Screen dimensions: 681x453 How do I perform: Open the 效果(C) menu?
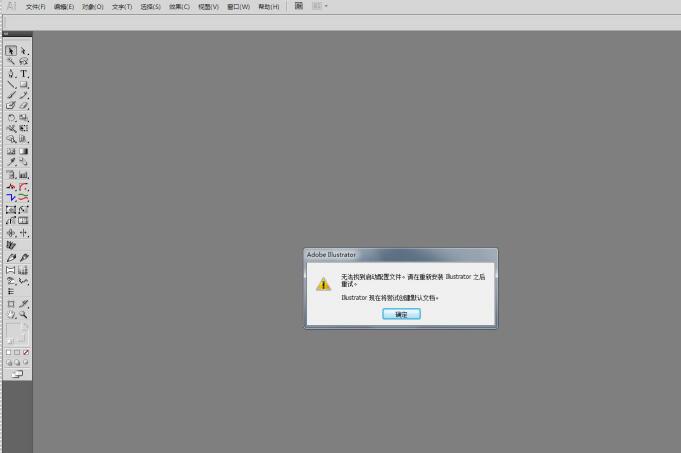coord(179,6)
